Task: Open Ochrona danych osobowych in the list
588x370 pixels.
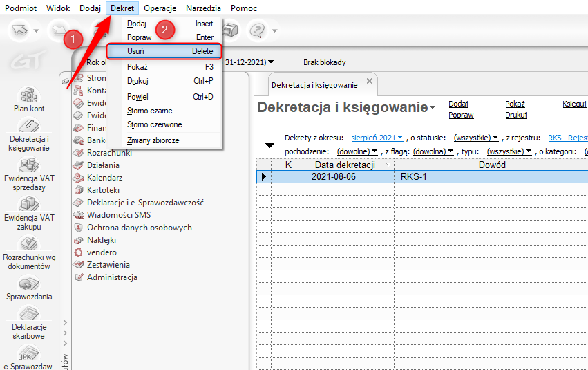Action: [139, 228]
